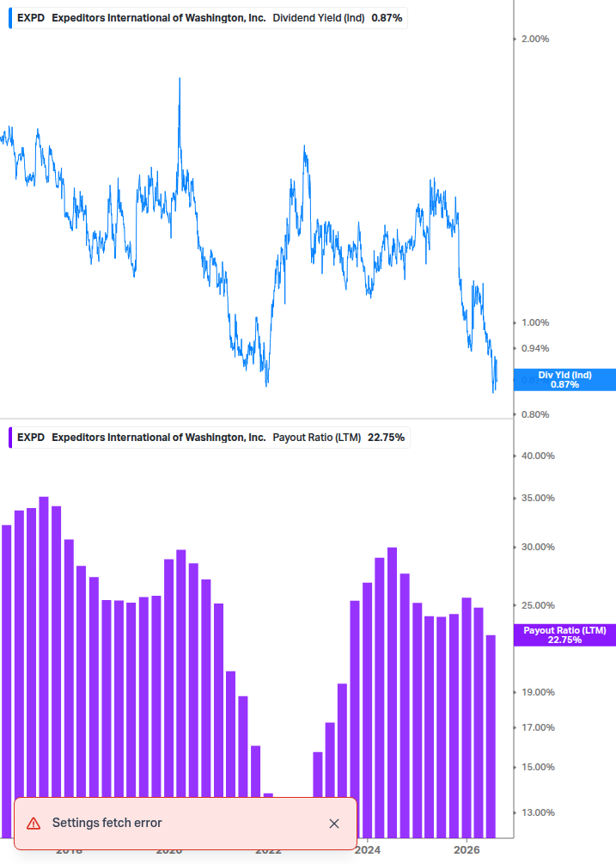Screen dimensions: 616x864
Task: Click the 30.00% label on payout ratio axis
Action: click(x=538, y=547)
